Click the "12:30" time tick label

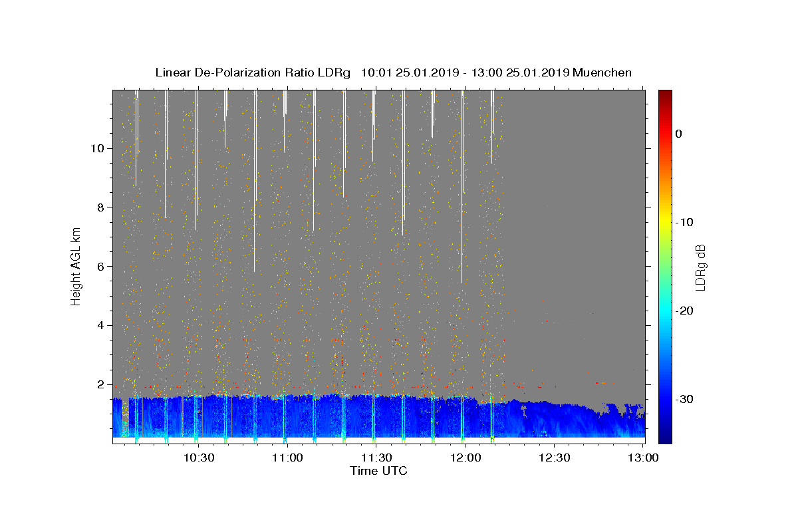coord(555,458)
